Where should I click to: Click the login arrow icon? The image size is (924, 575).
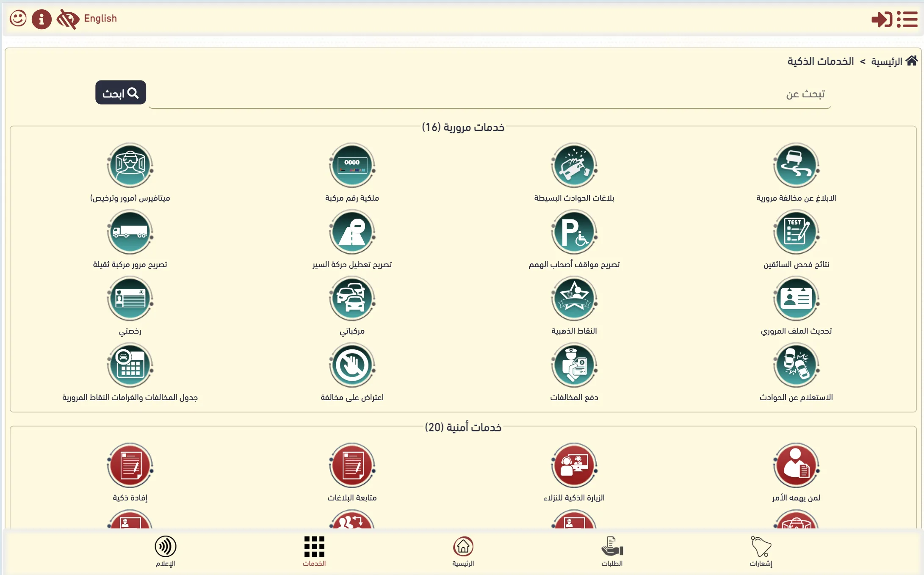coord(882,19)
